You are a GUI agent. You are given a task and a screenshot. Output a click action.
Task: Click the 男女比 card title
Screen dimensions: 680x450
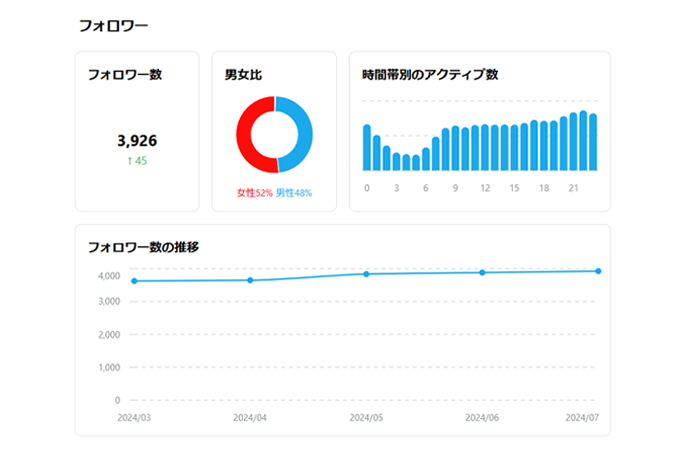coord(244,74)
